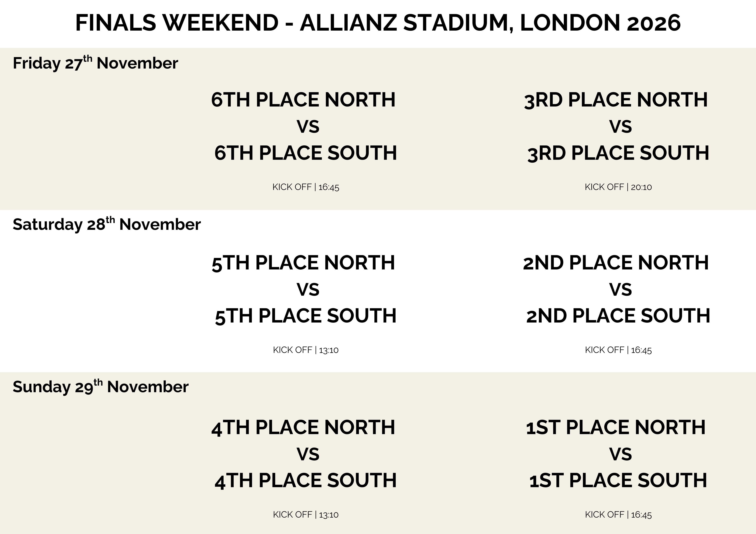Click the 2ND PLACE NORTH team text
Screen dimensions: 756x534
[x=616, y=262]
